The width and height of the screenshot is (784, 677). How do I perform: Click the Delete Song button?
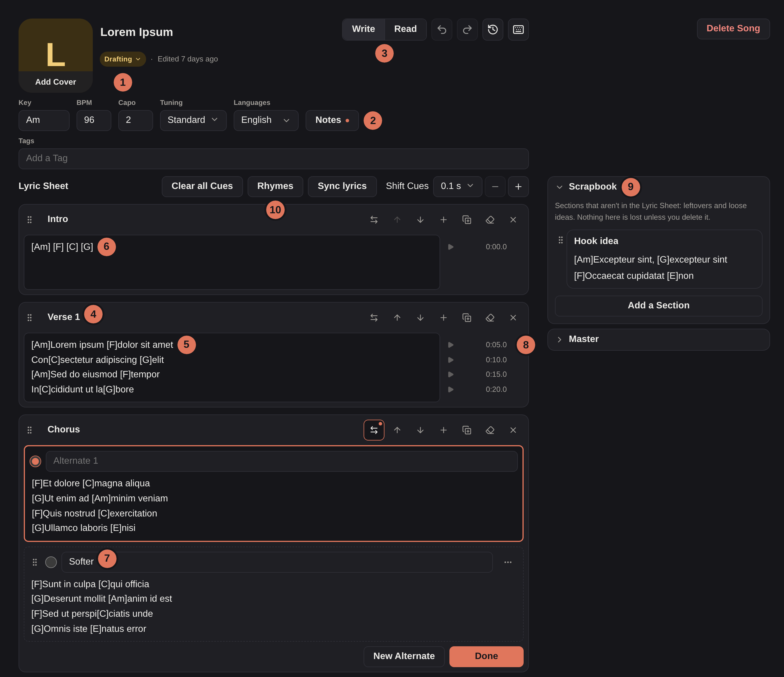point(733,29)
